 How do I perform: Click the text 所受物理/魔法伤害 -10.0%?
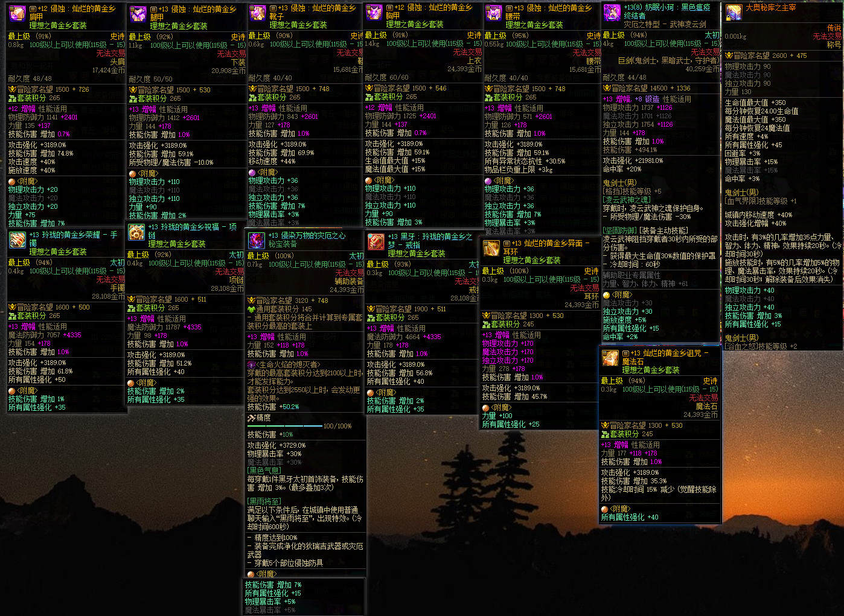171,162
